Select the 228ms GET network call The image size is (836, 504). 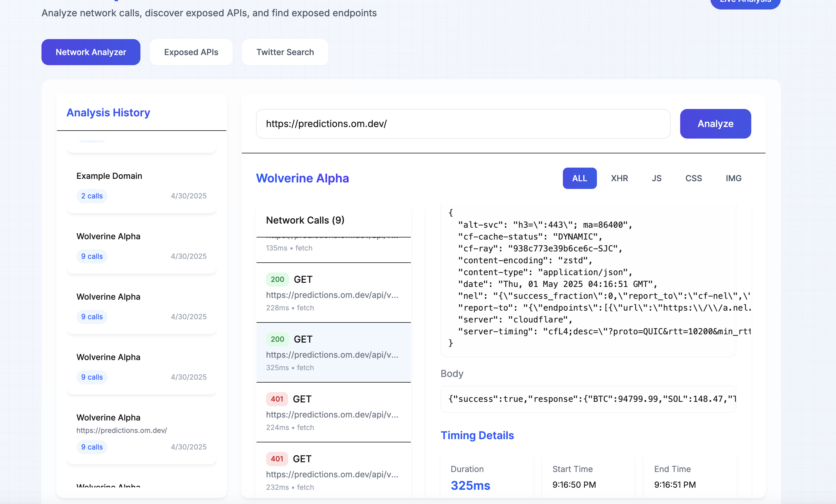[x=333, y=292]
